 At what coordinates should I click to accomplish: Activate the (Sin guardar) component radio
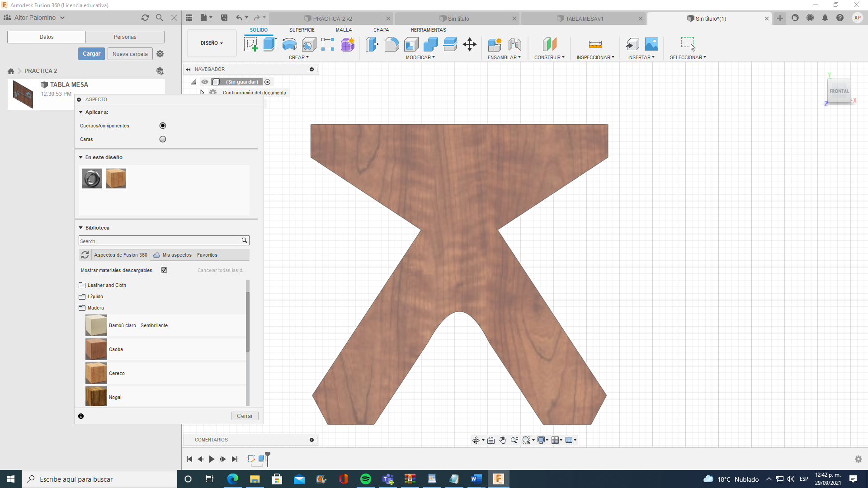pyautogui.click(x=268, y=82)
